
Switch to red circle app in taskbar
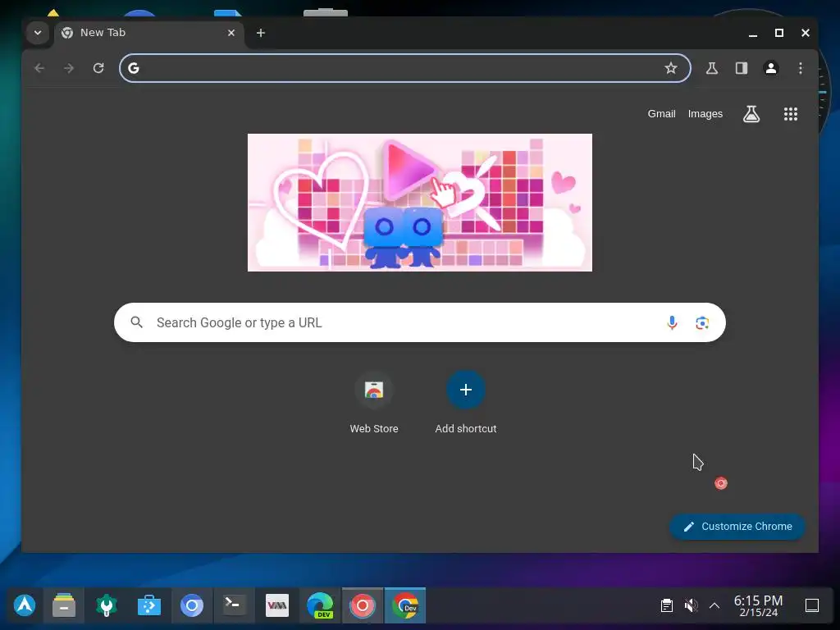(x=363, y=605)
